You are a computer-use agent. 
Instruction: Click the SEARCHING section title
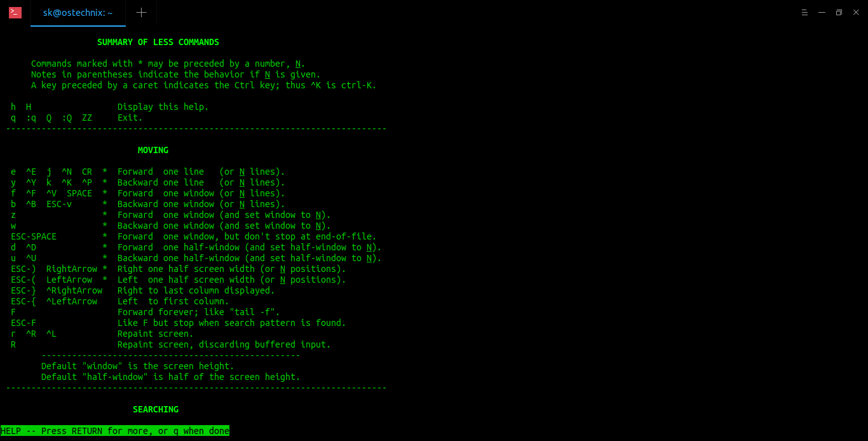coord(156,409)
